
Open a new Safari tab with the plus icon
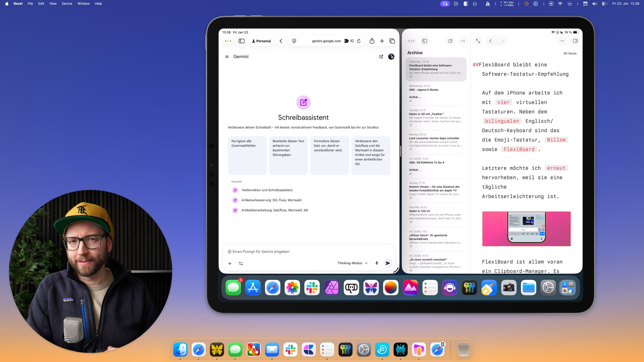pyautogui.click(x=382, y=41)
